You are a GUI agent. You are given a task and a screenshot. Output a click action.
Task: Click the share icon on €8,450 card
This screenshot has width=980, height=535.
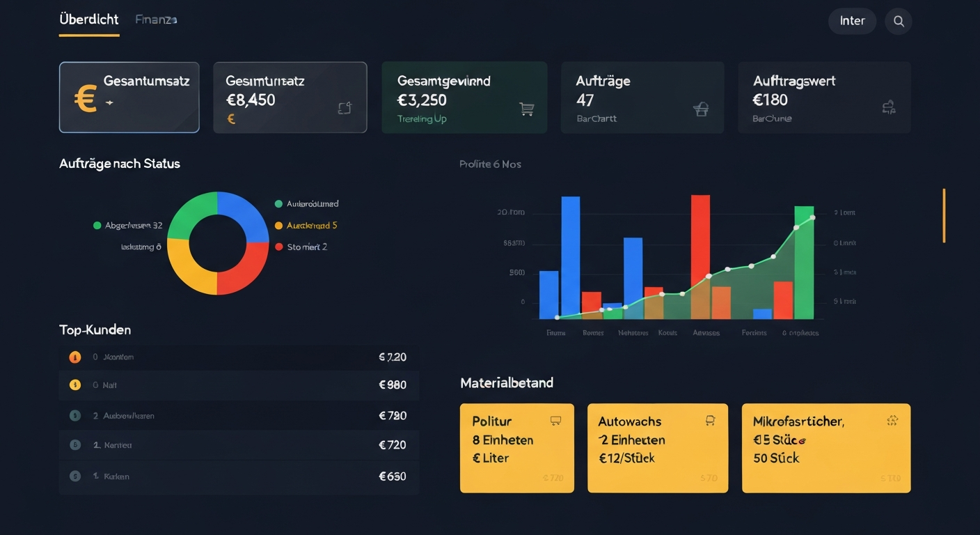tap(345, 107)
